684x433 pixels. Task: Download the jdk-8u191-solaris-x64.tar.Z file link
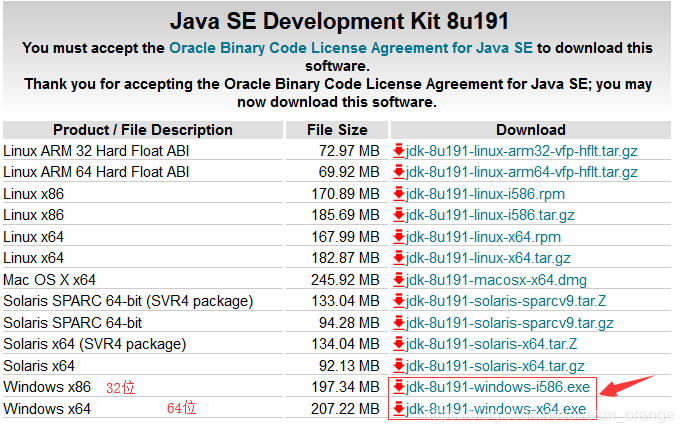(492, 344)
